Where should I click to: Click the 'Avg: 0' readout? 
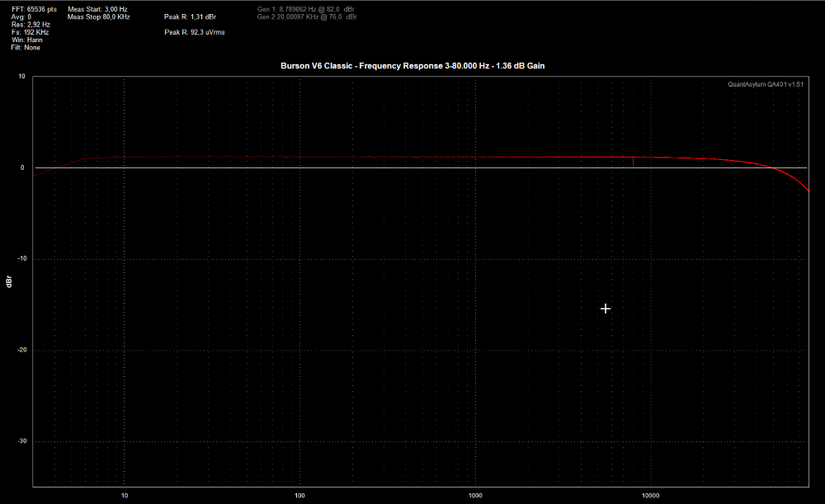pos(21,16)
